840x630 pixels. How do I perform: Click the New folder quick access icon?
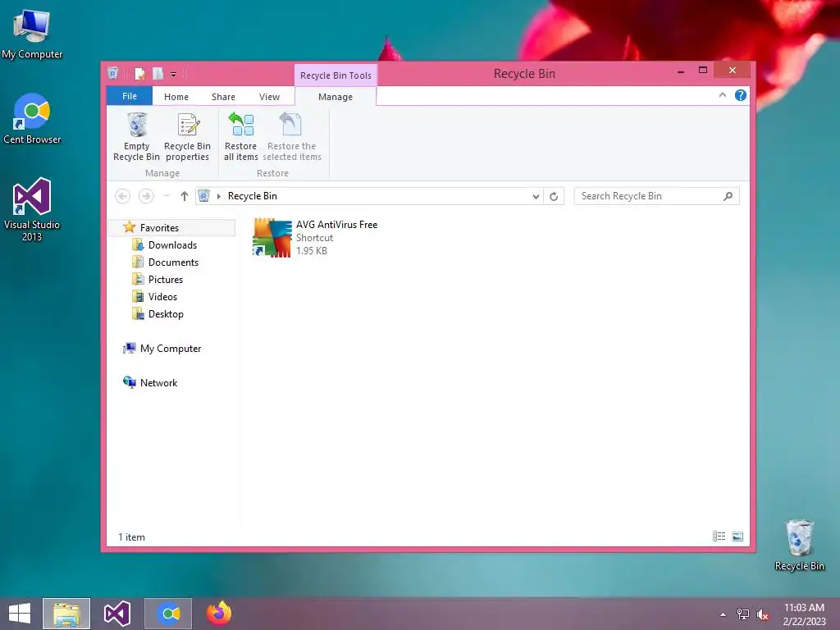(158, 73)
